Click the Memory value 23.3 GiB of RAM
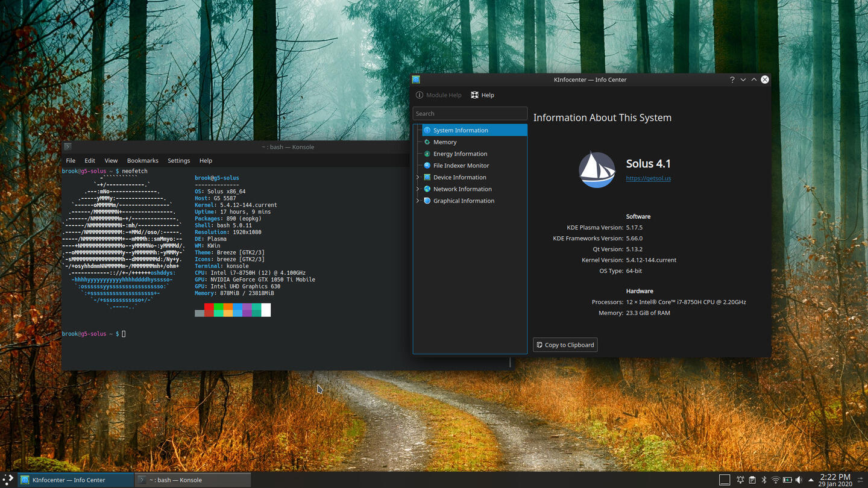Viewport: 868px width, 488px height. (648, 313)
